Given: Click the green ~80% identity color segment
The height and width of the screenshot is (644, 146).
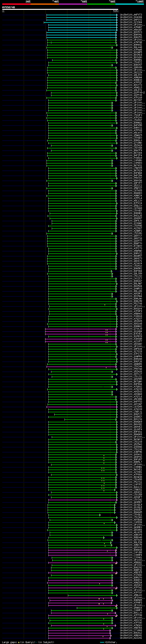Looking at the screenshot, I should (101, 4).
